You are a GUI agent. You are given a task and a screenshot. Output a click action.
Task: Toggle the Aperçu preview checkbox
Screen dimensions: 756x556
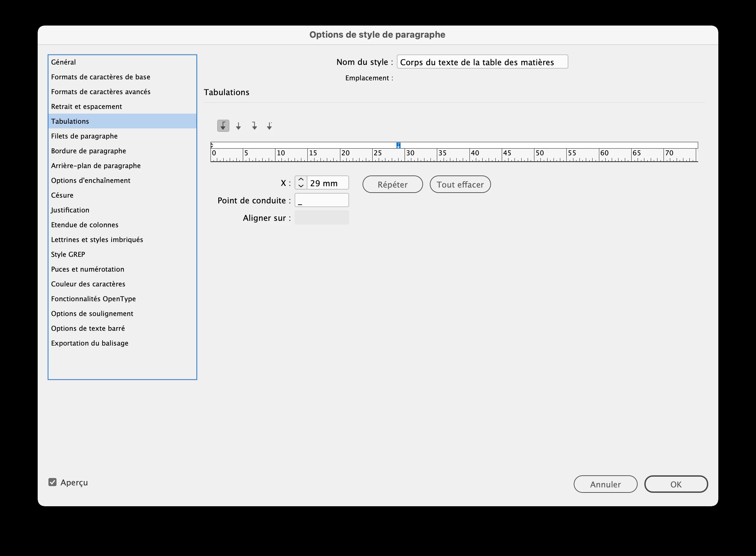52,482
